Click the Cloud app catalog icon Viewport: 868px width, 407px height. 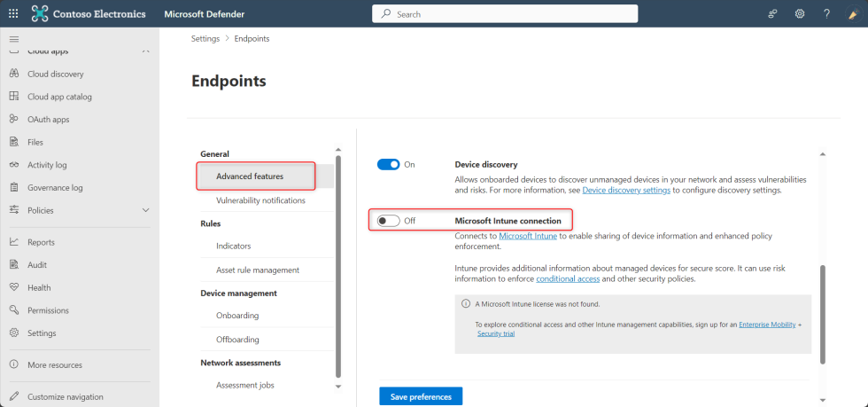click(x=15, y=97)
